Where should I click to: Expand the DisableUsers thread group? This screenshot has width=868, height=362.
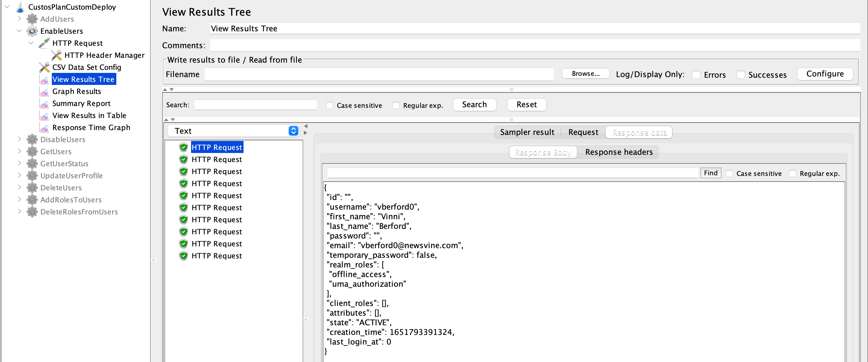[19, 139]
